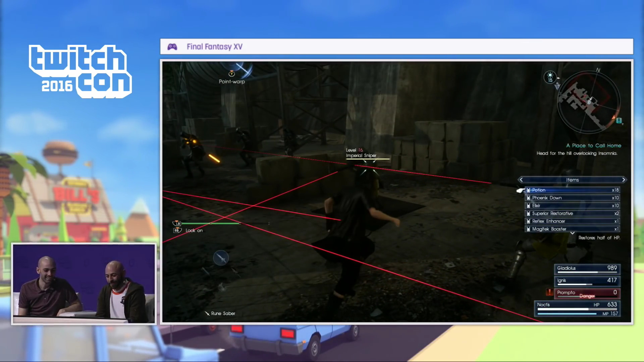The image size is (644, 362).
Task: Click the sun time-of-day icon
Action: pos(550,77)
